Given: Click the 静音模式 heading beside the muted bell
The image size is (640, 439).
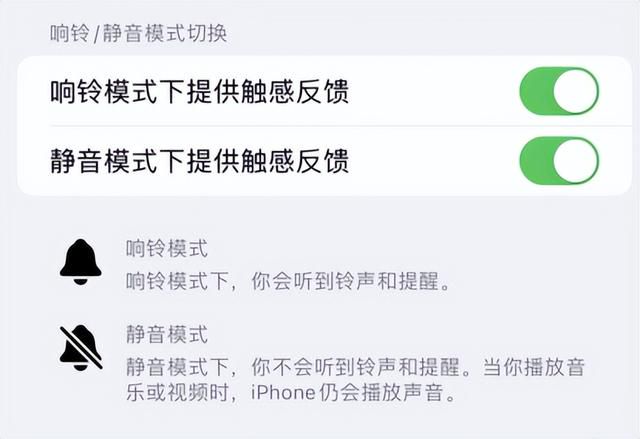Looking at the screenshot, I should pyautogui.click(x=167, y=335).
